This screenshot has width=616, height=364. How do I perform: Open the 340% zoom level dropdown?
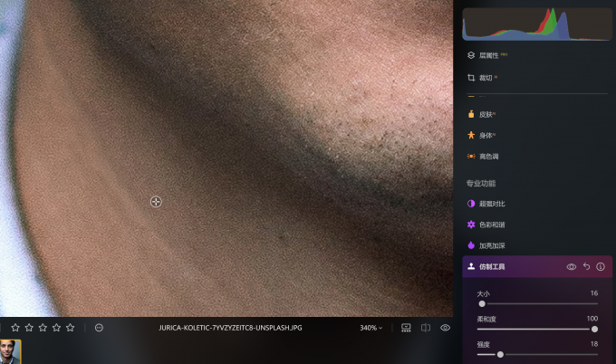[x=371, y=328]
